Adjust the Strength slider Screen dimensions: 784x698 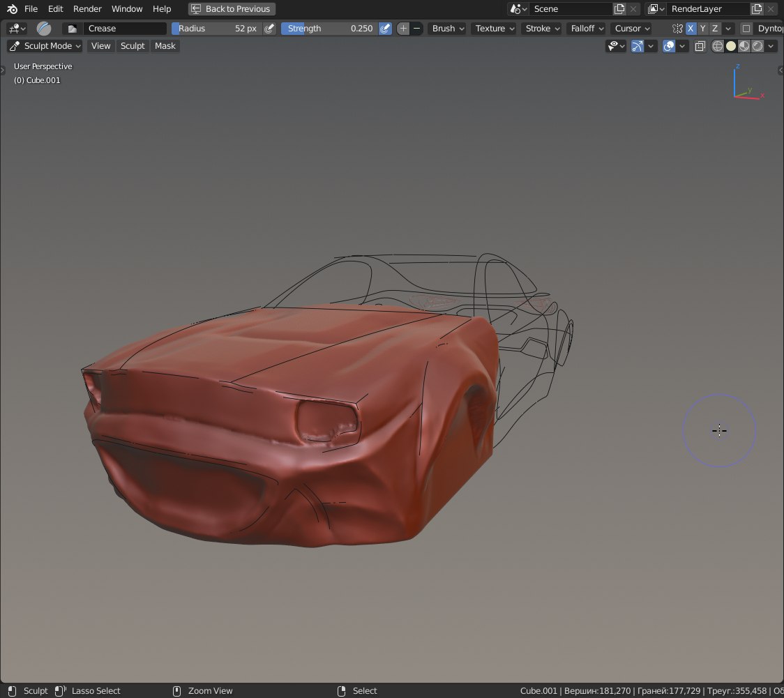pyautogui.click(x=329, y=29)
